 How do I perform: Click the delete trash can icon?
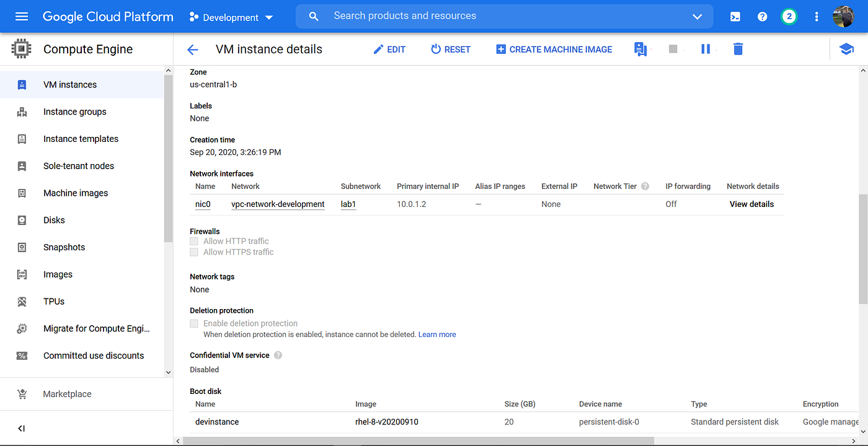738,49
